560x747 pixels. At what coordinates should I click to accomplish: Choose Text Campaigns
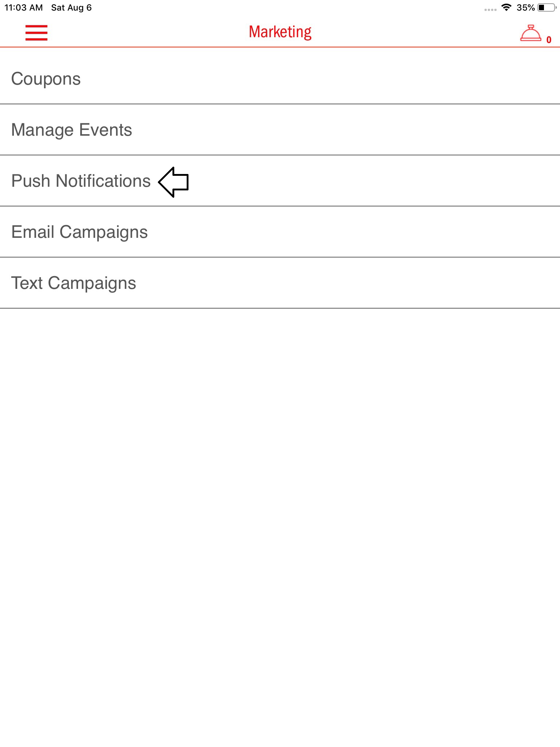coord(74,283)
